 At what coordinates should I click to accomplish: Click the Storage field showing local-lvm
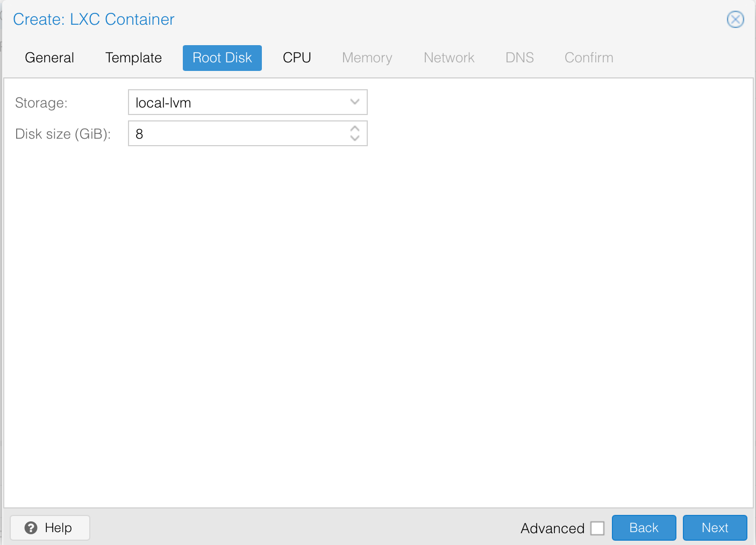(x=237, y=102)
